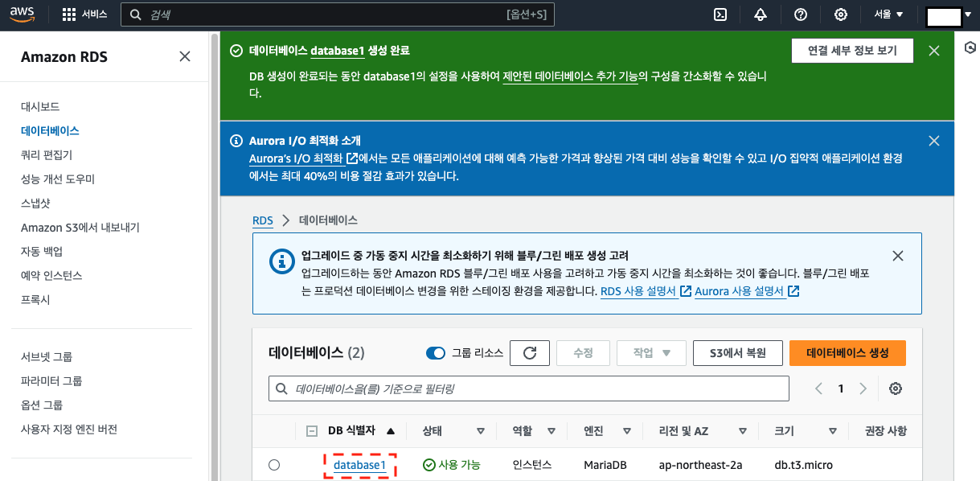Open the Aurora user guide link

[x=746, y=291]
